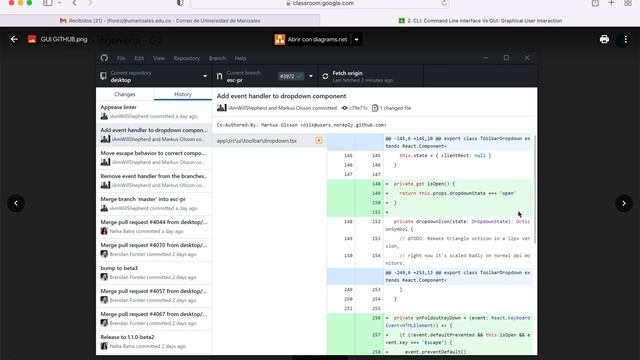Switch to the Changes tab
640x360 pixels.
coord(125,94)
